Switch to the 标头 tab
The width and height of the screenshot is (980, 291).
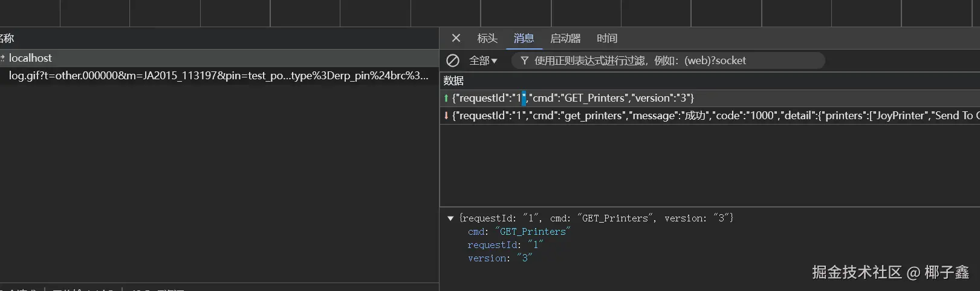click(x=487, y=38)
